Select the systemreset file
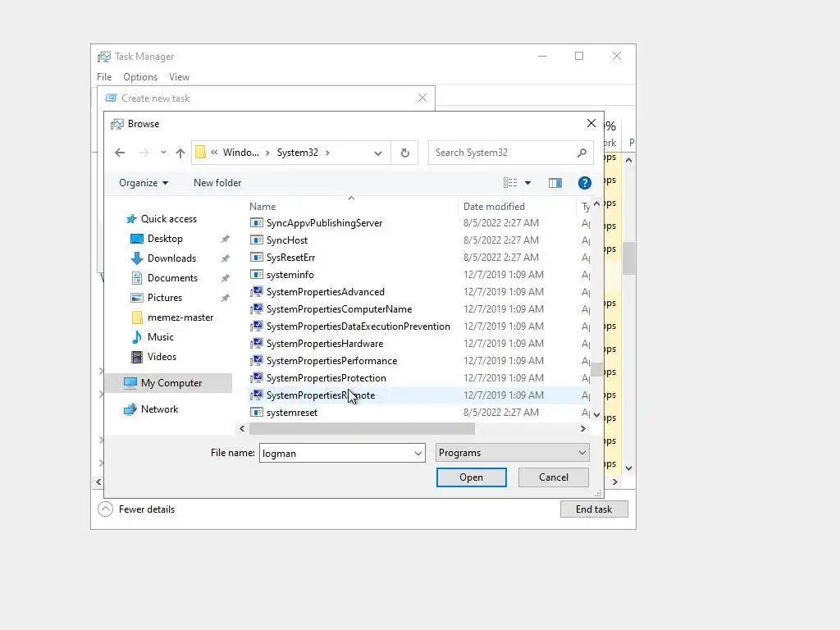Screen dimensions: 840x630 tap(292, 413)
